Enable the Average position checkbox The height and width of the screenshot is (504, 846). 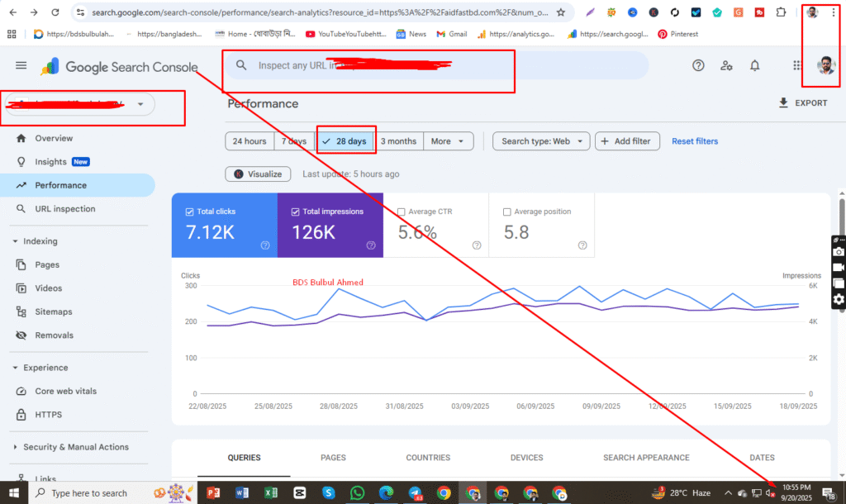[x=507, y=212]
